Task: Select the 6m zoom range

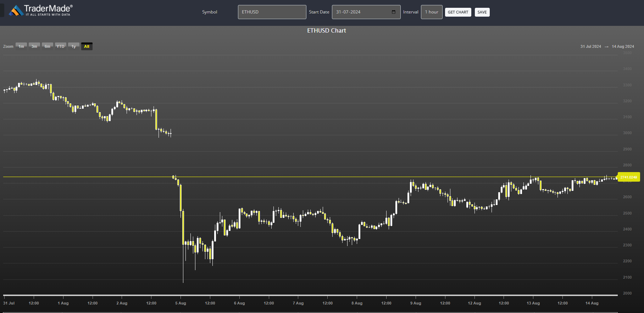Action: click(48, 46)
